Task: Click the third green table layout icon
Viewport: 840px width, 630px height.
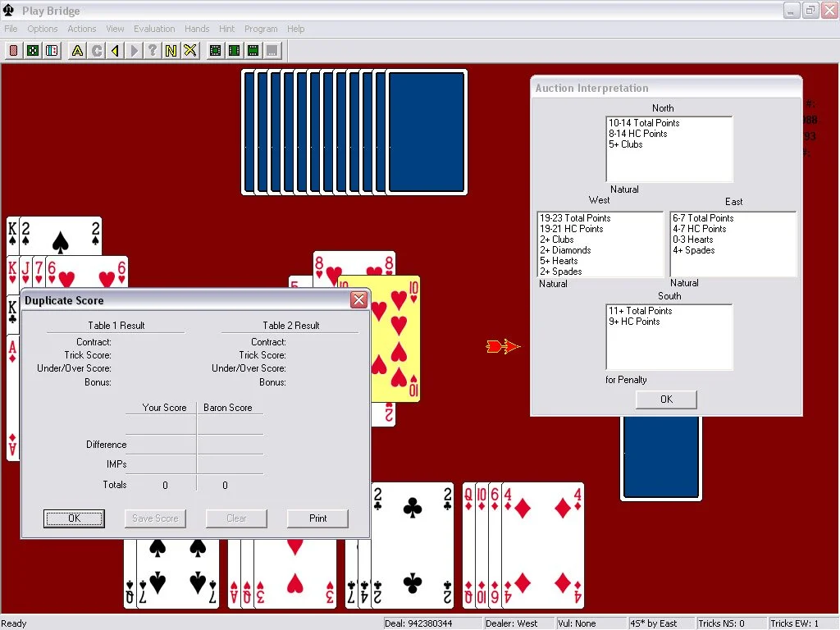Action: pos(253,51)
